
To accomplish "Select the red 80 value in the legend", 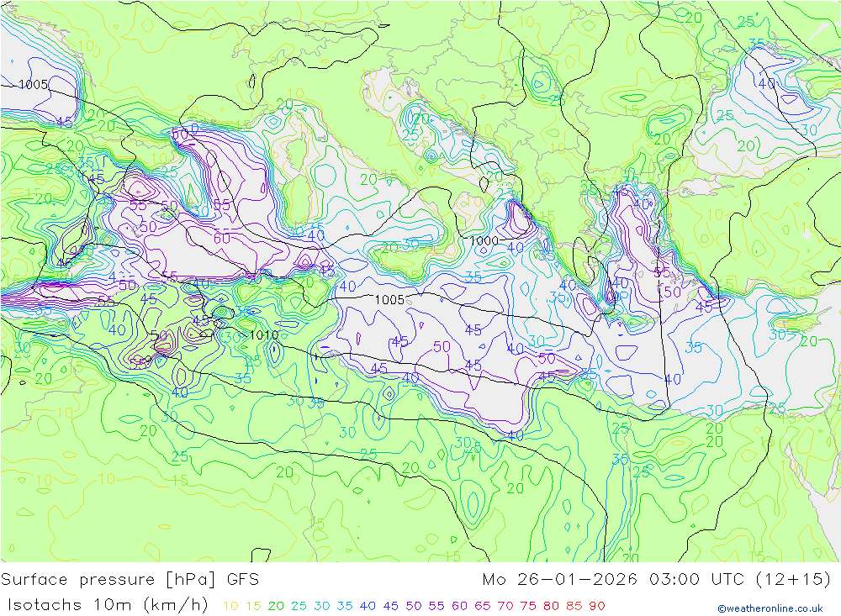I will pyautogui.click(x=552, y=606).
